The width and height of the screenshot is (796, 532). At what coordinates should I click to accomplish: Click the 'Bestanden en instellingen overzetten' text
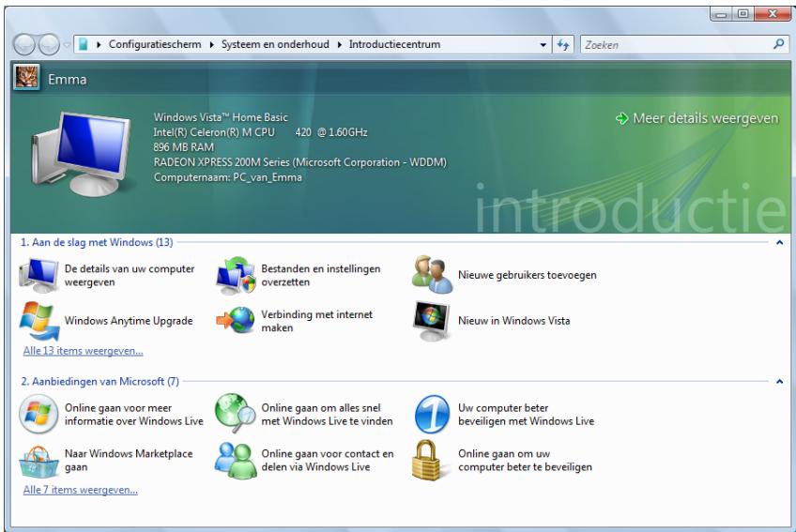(320, 275)
